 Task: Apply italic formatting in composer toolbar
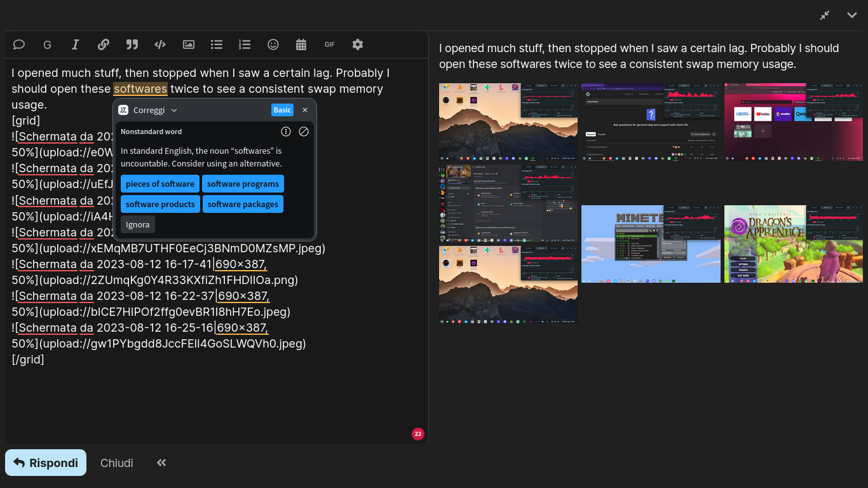pos(75,44)
